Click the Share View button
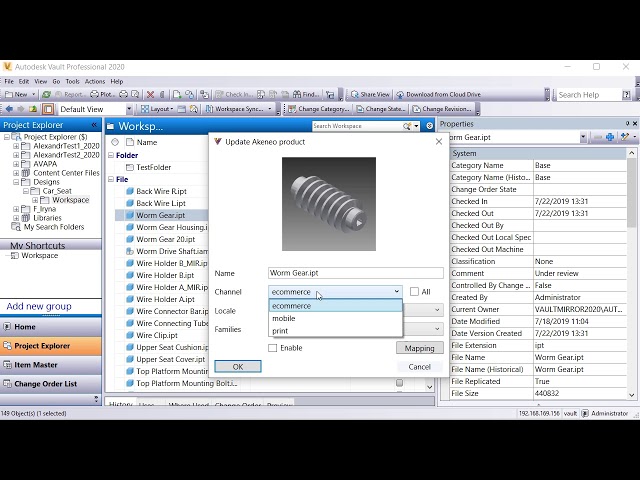The width and height of the screenshot is (640, 480). [x=370, y=95]
